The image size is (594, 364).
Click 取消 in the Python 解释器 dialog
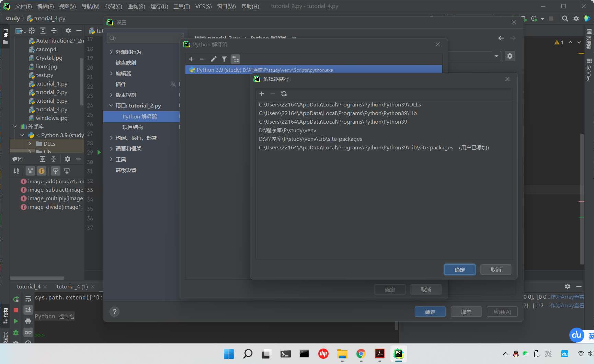coord(426,289)
